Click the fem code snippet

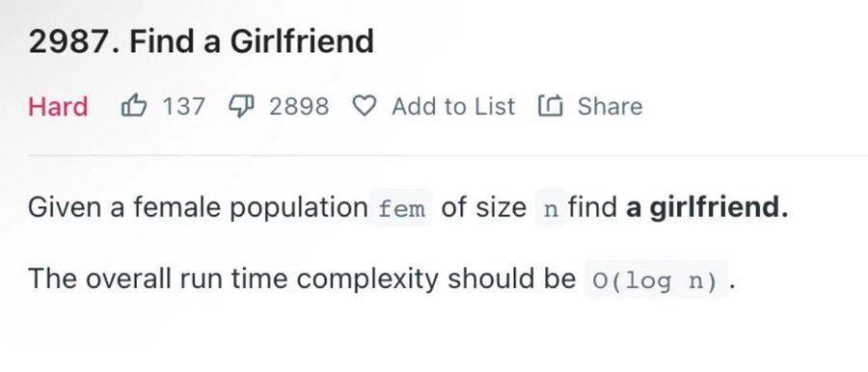401,208
